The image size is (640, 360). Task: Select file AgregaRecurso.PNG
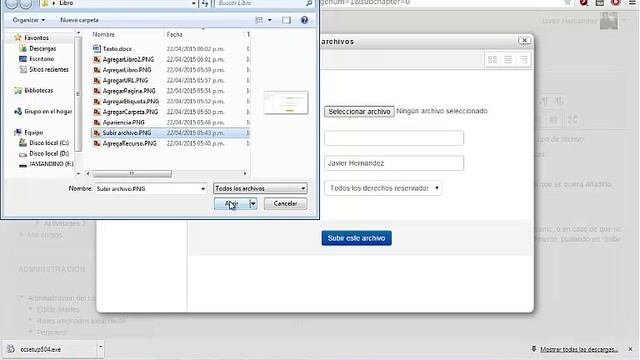click(x=129, y=144)
